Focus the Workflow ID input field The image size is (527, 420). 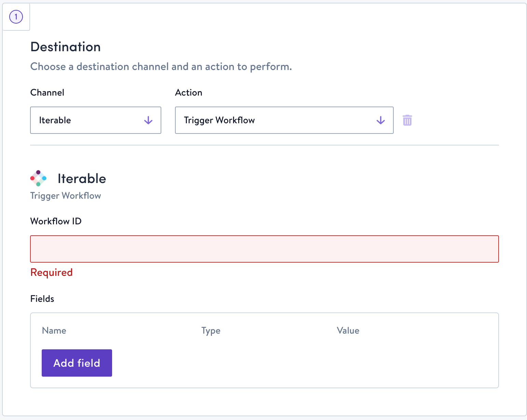[265, 249]
